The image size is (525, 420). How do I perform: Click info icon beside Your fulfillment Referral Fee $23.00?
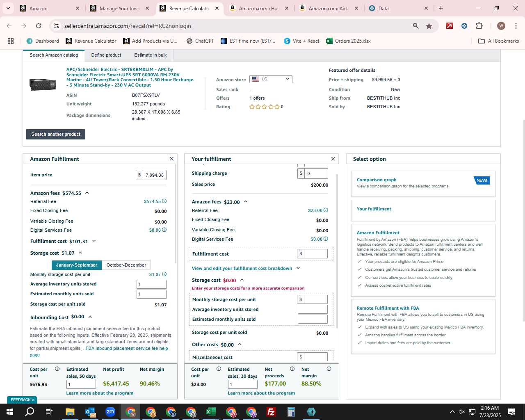pos(326,210)
